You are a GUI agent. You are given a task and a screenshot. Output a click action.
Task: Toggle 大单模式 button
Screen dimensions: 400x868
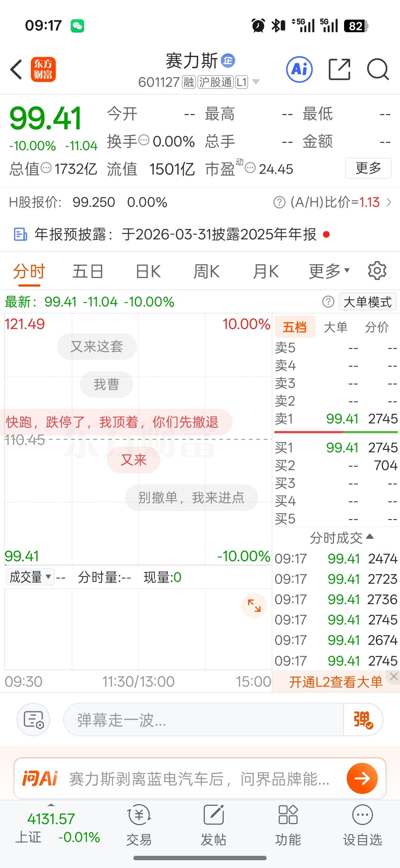[367, 302]
